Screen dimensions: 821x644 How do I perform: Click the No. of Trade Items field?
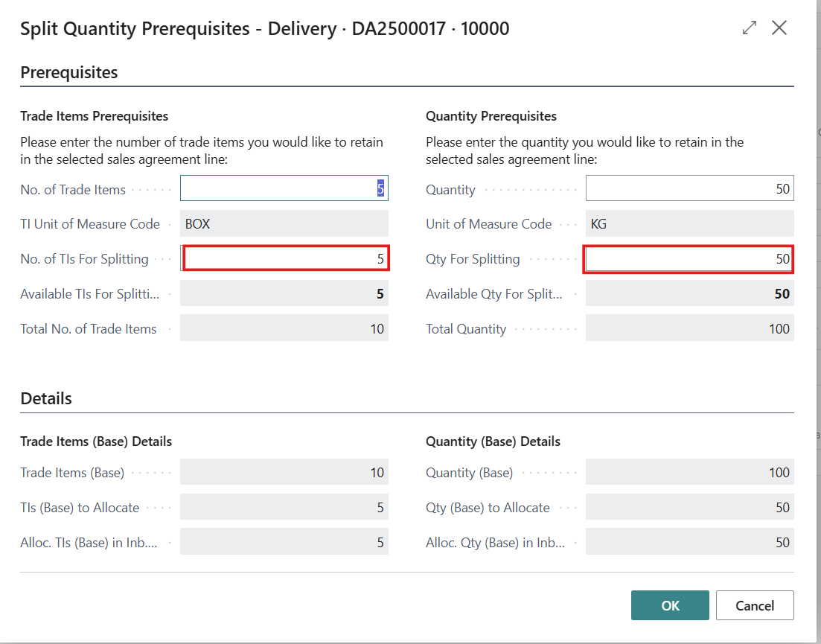pyautogui.click(x=284, y=189)
